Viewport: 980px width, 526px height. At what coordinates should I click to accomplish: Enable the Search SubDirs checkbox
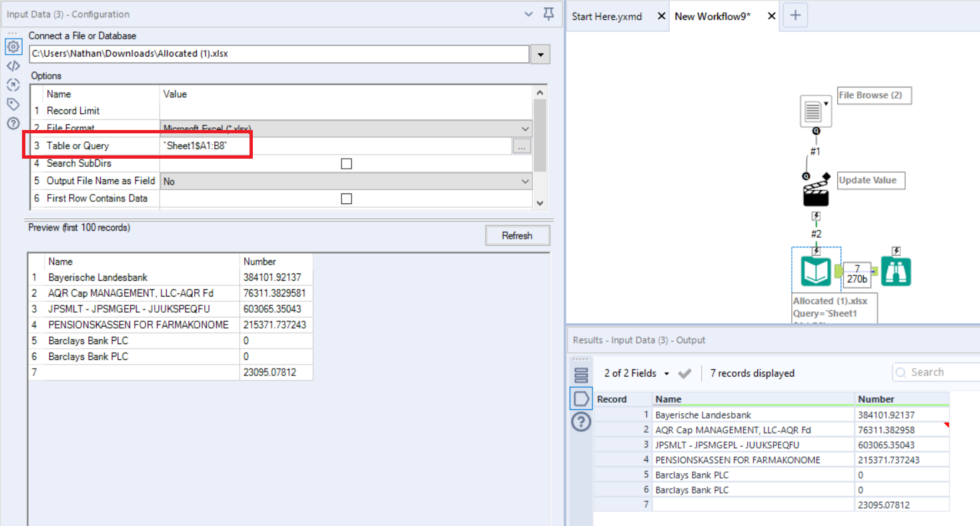click(x=345, y=163)
